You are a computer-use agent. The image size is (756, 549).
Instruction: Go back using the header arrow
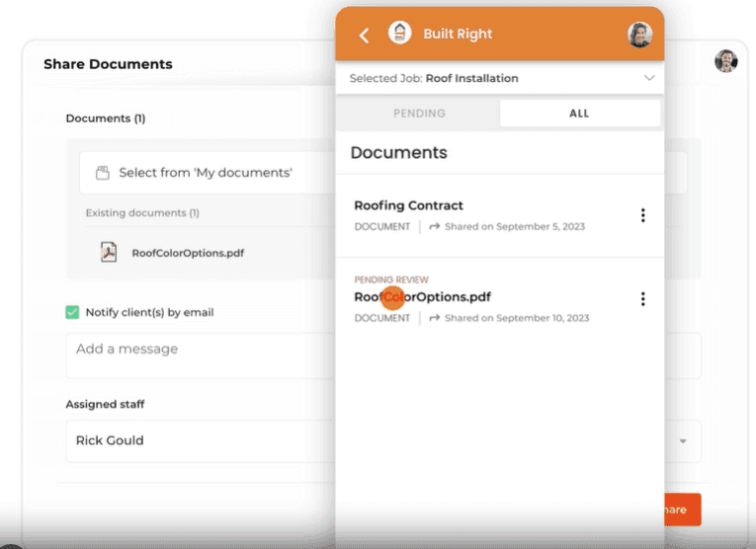click(364, 36)
